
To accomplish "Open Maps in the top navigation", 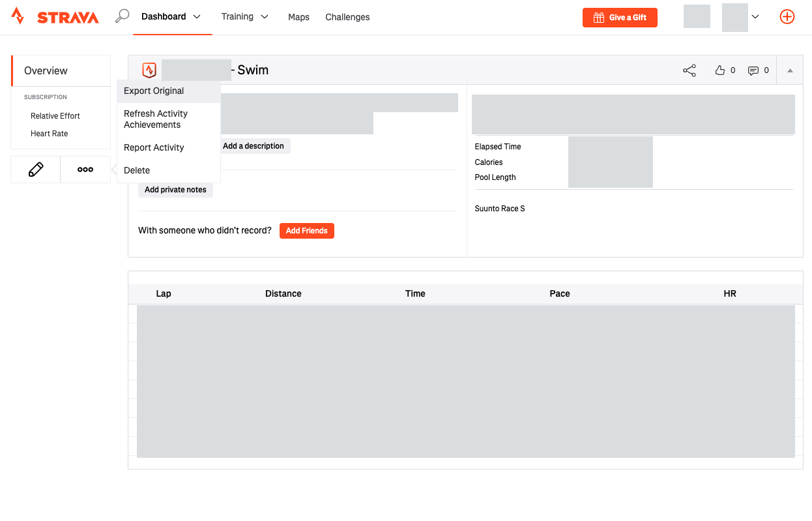I will [298, 17].
